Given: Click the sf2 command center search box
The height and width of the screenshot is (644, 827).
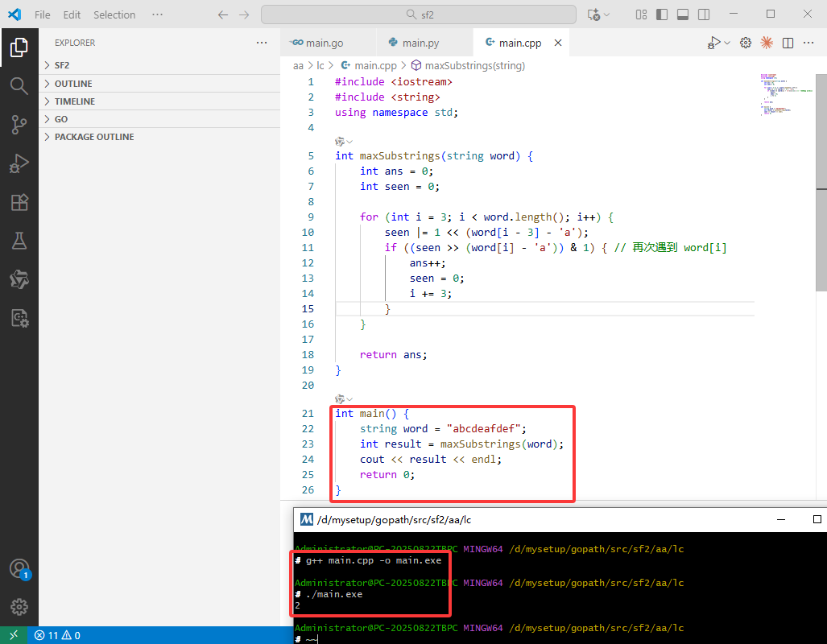Looking at the screenshot, I should [x=419, y=14].
